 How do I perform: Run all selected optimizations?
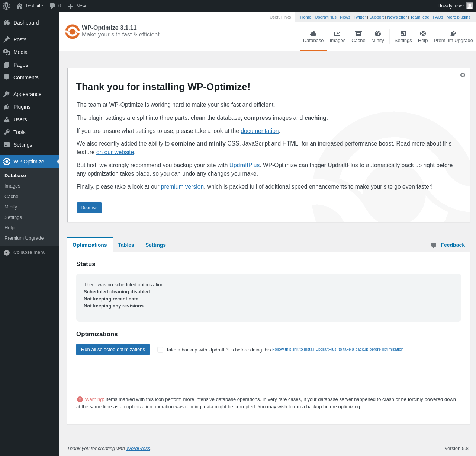coord(113,350)
